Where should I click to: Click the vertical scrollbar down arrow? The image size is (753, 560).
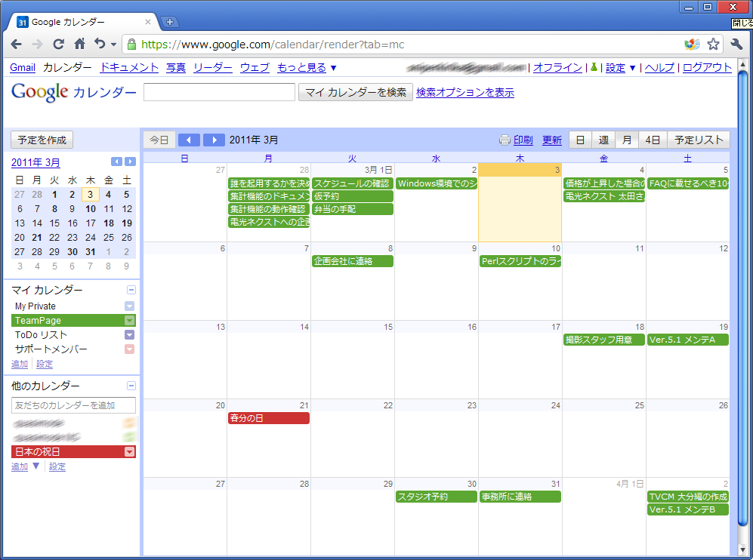coord(743,549)
